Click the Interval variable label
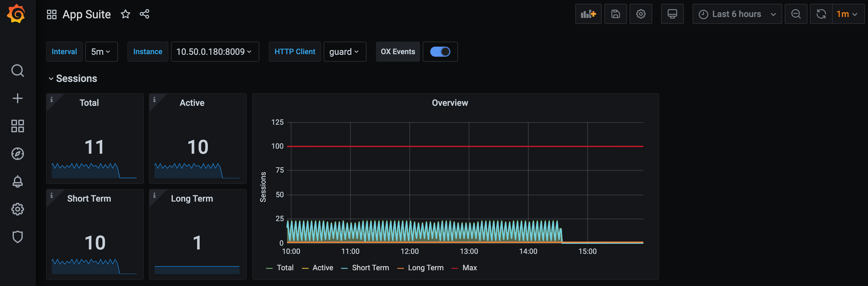Screen dimensions: 868x286 coord(64,51)
